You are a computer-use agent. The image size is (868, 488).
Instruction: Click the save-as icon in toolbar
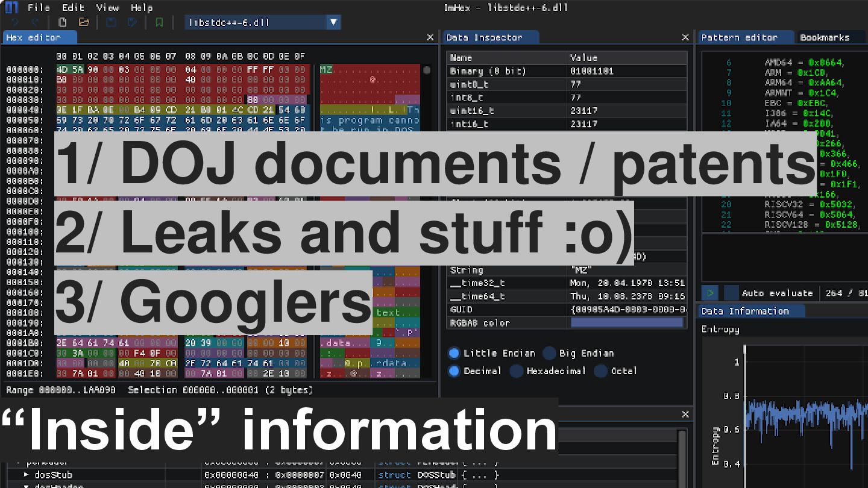[x=132, y=23]
